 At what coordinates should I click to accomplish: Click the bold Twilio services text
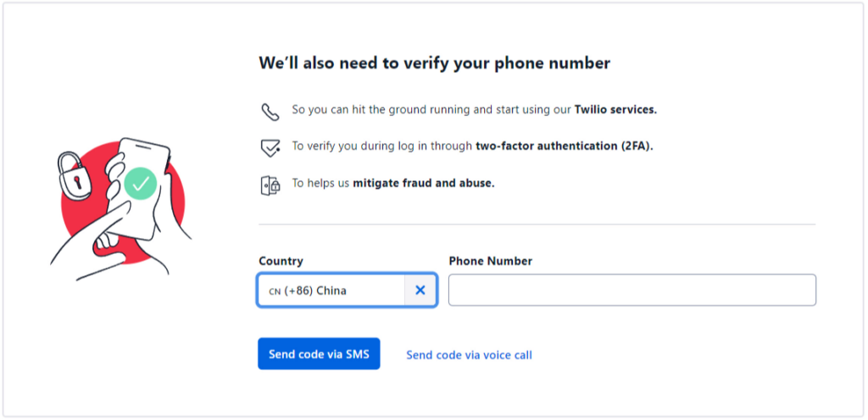(x=615, y=109)
